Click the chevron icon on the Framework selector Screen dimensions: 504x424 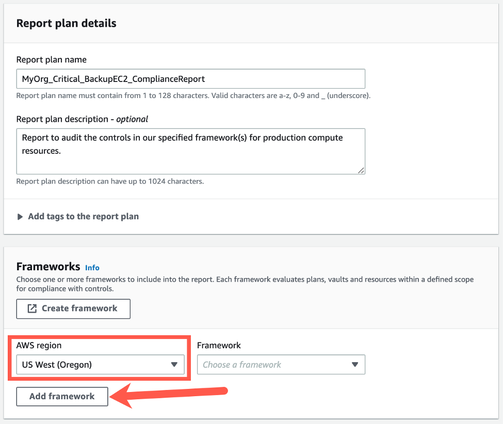pyautogui.click(x=355, y=365)
